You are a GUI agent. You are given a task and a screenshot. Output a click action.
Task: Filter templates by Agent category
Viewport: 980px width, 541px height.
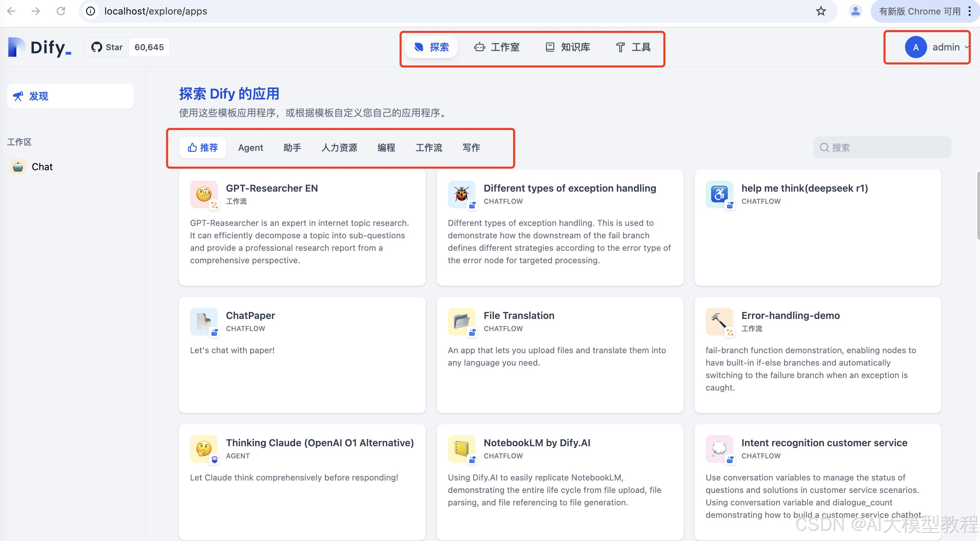coord(250,148)
